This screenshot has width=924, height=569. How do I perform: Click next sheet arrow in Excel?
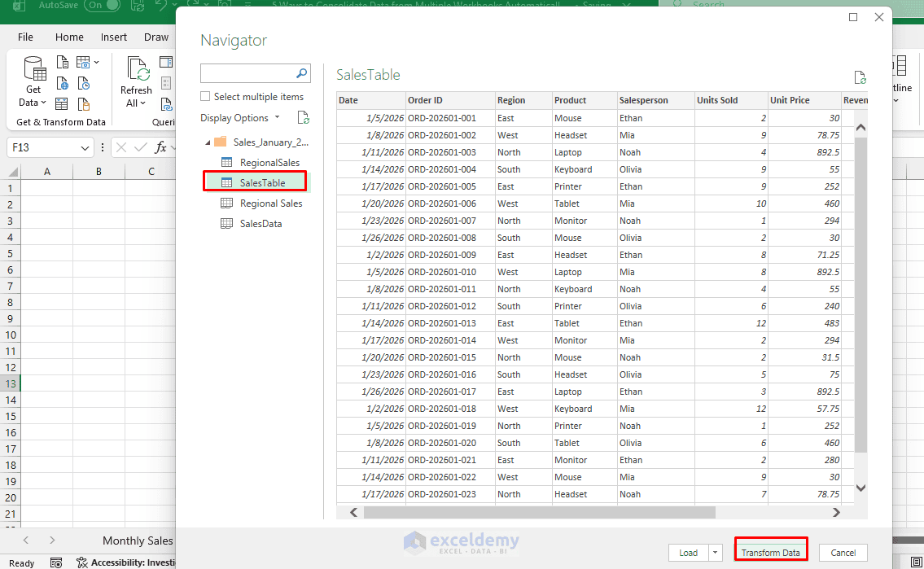(52, 541)
